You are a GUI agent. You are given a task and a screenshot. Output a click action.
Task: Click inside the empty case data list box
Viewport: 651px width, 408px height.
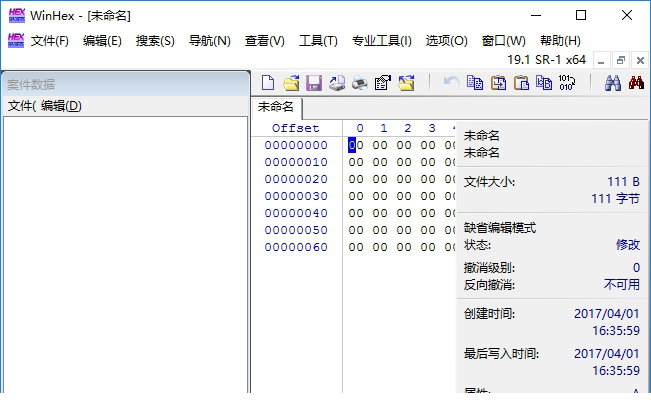[x=125, y=254]
